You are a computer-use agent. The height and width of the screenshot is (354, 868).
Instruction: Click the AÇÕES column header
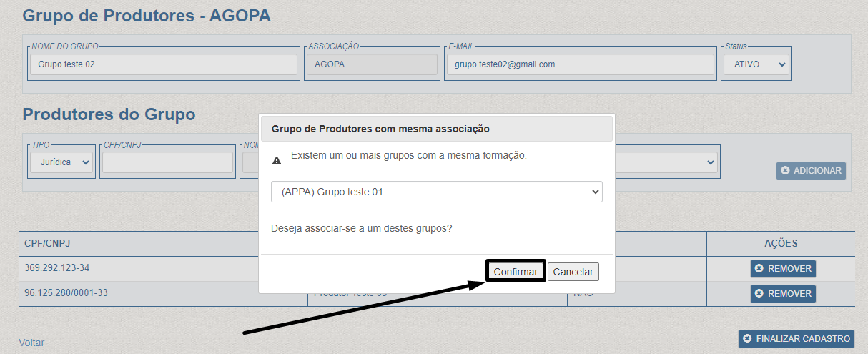(x=781, y=243)
